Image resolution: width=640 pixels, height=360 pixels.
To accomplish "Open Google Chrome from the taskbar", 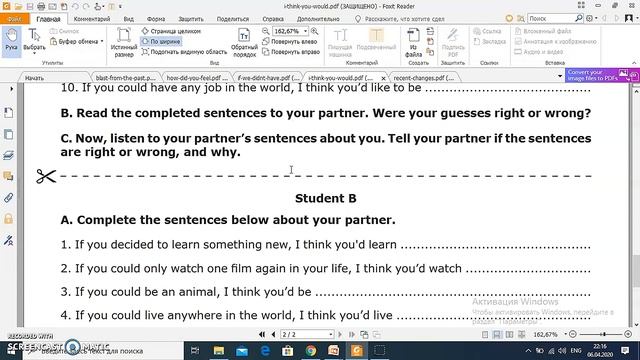I will point(311,351).
